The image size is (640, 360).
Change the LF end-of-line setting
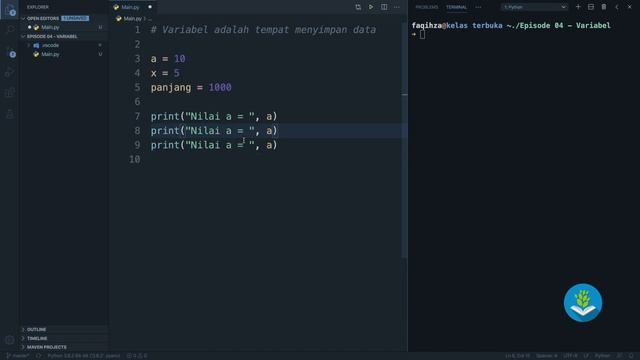(x=587, y=356)
